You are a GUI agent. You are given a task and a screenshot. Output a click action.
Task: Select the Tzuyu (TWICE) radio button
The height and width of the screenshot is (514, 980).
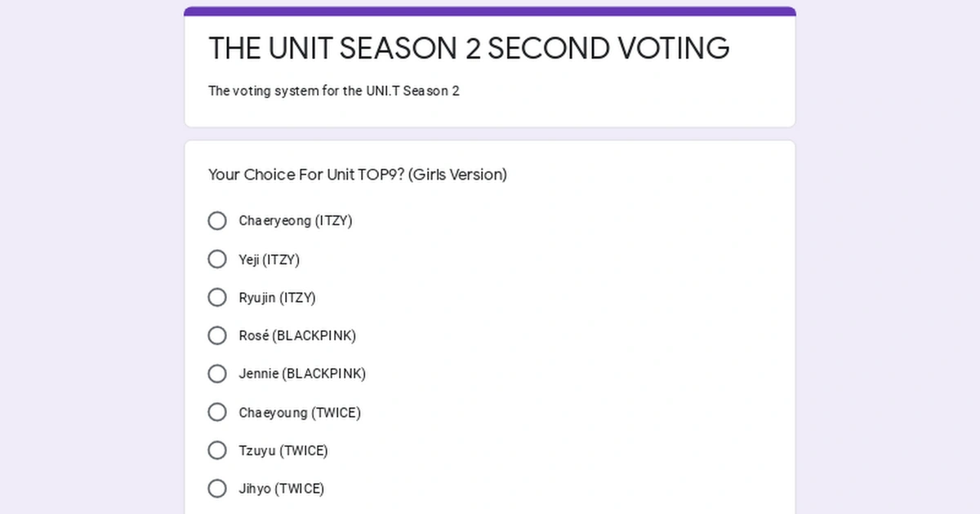click(x=217, y=450)
